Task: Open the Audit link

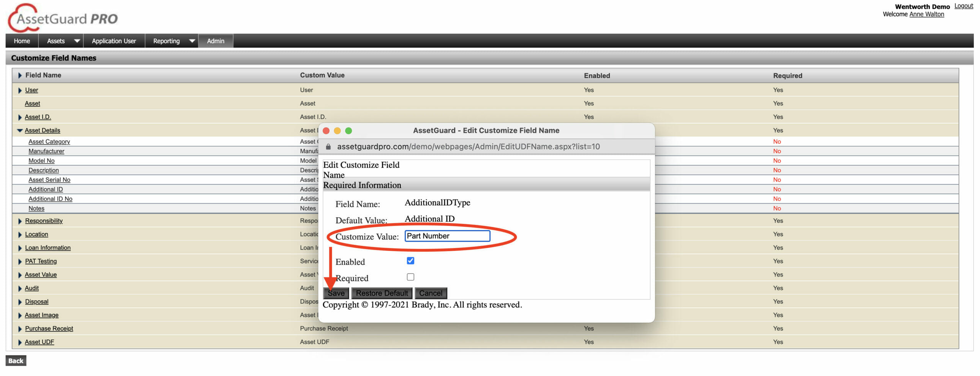Action: (x=32, y=288)
